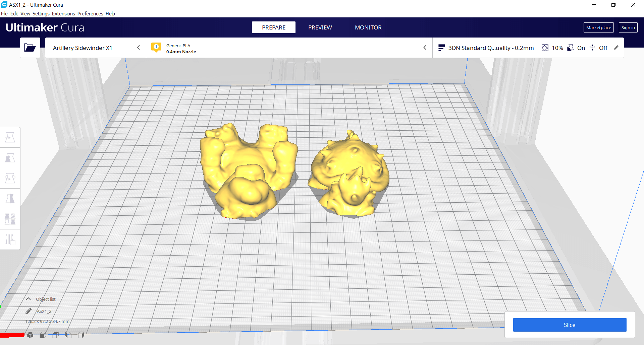Click the Cura logo in title bar
Screen dimensions: 644x345
(4, 5)
